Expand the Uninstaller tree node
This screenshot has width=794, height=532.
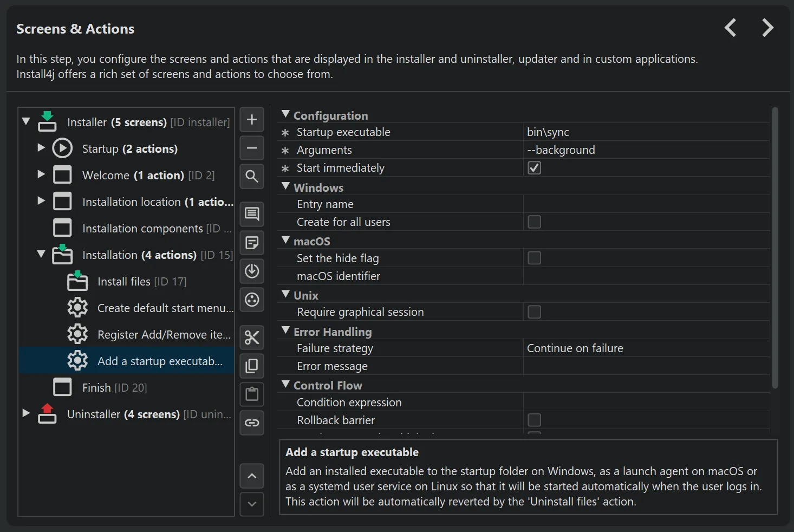pos(25,413)
